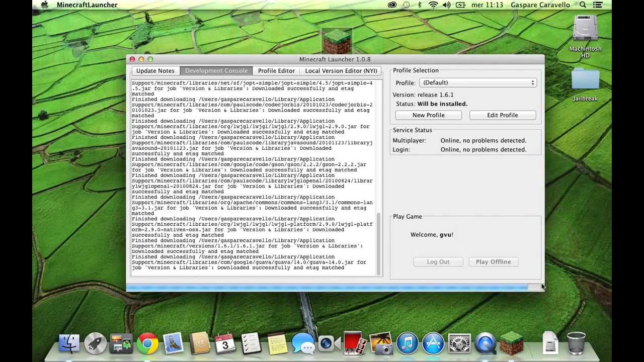Viewport: 644px width, 362px height.
Task: Switch to Update Notes tab
Action: (x=155, y=71)
